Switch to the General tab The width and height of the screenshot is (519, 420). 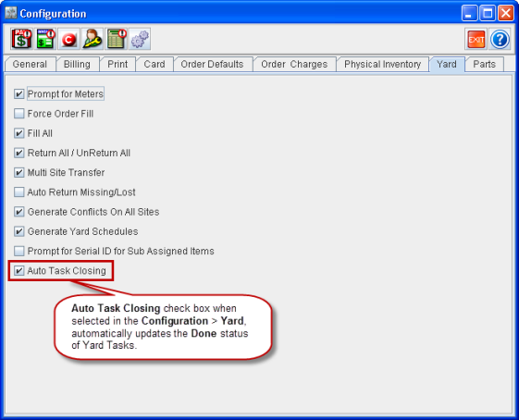pos(30,64)
